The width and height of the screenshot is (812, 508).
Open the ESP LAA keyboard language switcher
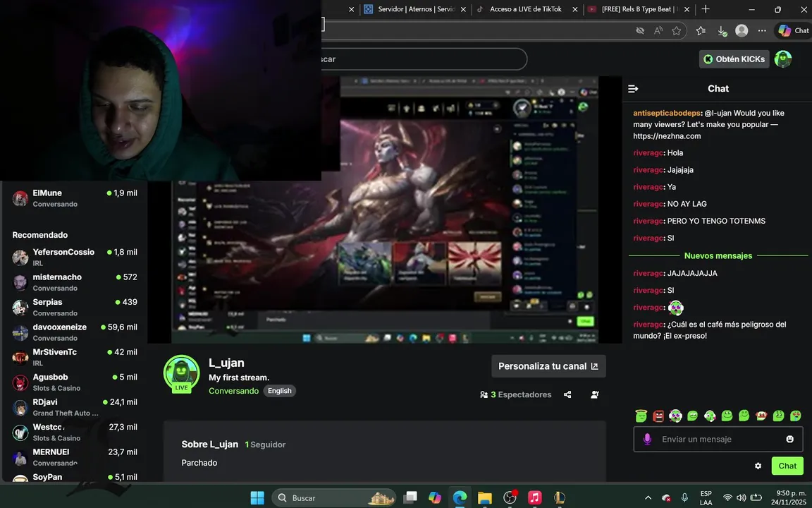point(706,497)
